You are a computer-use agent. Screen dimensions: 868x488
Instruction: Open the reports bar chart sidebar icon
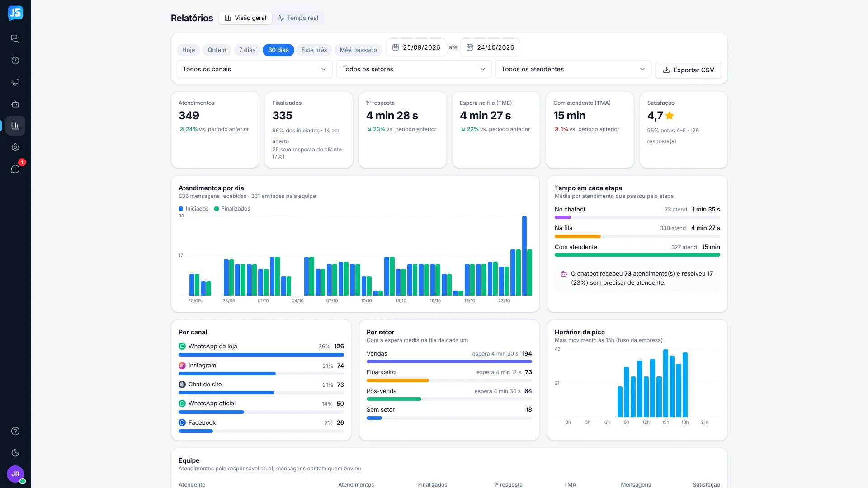click(x=15, y=126)
